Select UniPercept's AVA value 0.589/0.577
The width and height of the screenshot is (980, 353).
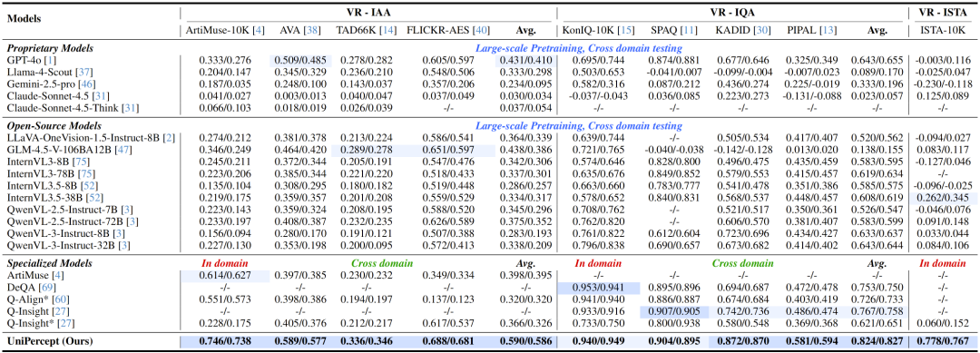tap(300, 341)
